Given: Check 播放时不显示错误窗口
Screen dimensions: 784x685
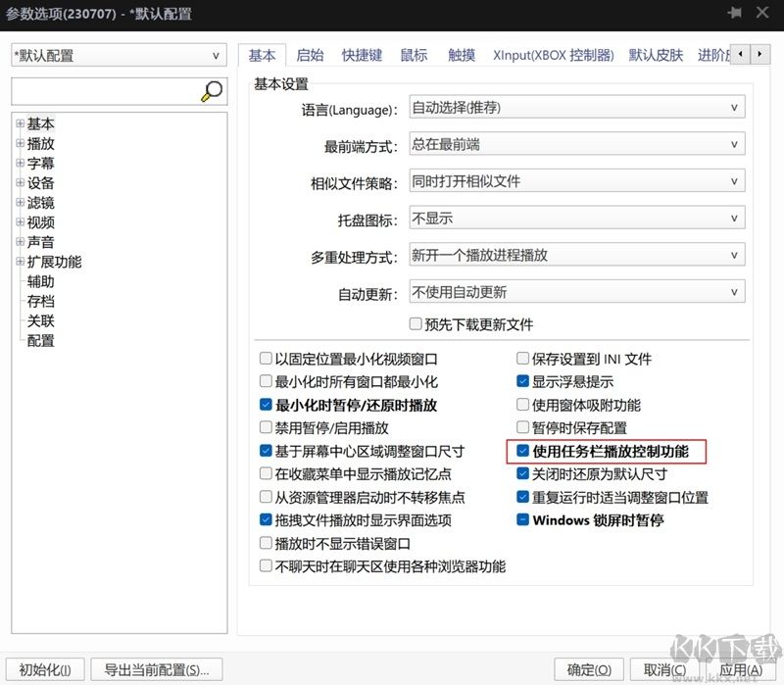Looking at the screenshot, I should click(266, 543).
